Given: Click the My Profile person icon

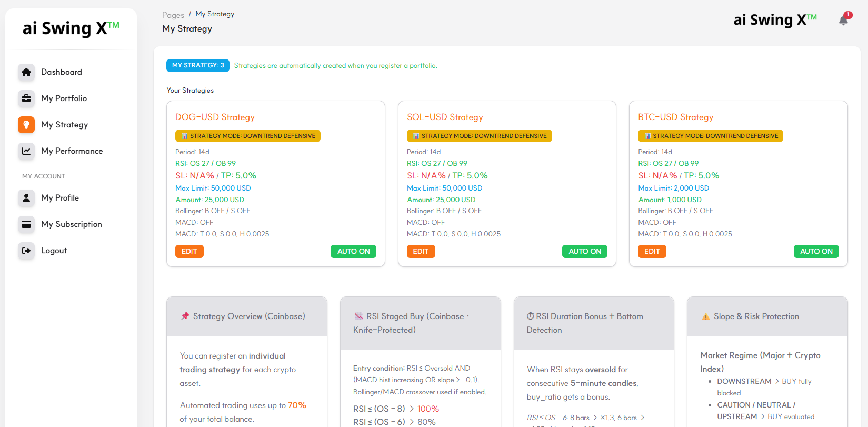Looking at the screenshot, I should (26, 198).
